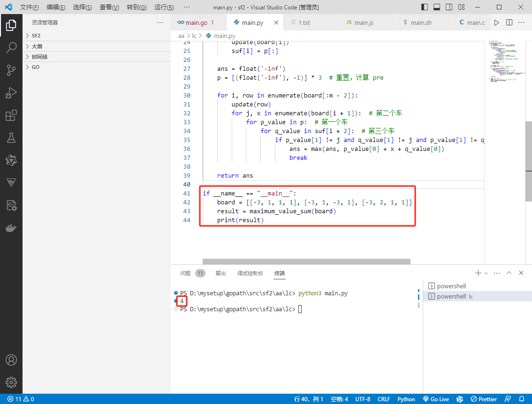This screenshot has width=532, height=404.
Task: Click errors and warnings status indicator
Action: tap(21, 399)
